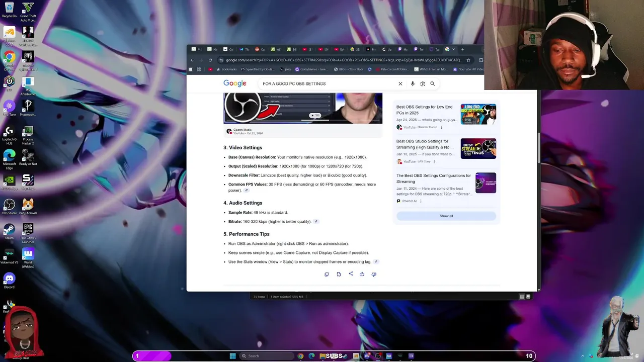Open YouTube HD Video bookmark
Screen dimensions: 644x362
coord(468,69)
